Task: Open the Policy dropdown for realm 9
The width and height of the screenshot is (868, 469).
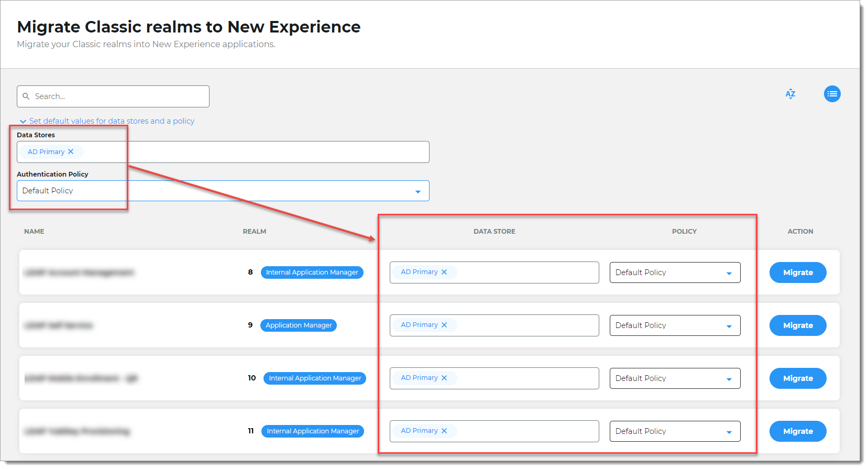Action: pos(729,326)
